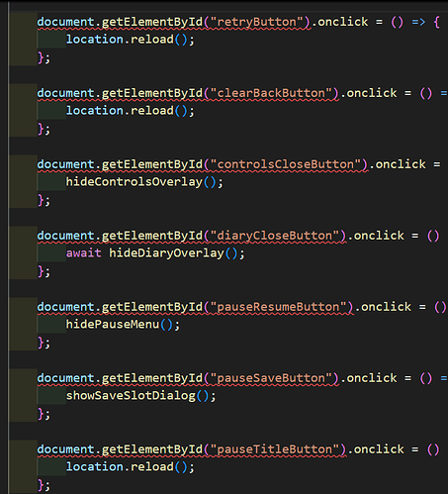The image size is (448, 494).
Task: Click document keyword on retryButton line
Action: point(66,22)
